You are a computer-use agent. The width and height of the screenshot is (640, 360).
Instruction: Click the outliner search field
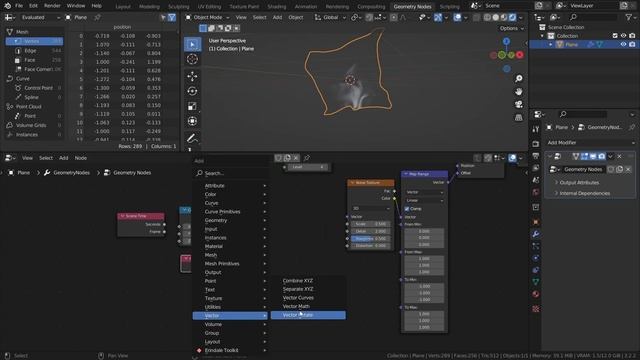coord(593,17)
